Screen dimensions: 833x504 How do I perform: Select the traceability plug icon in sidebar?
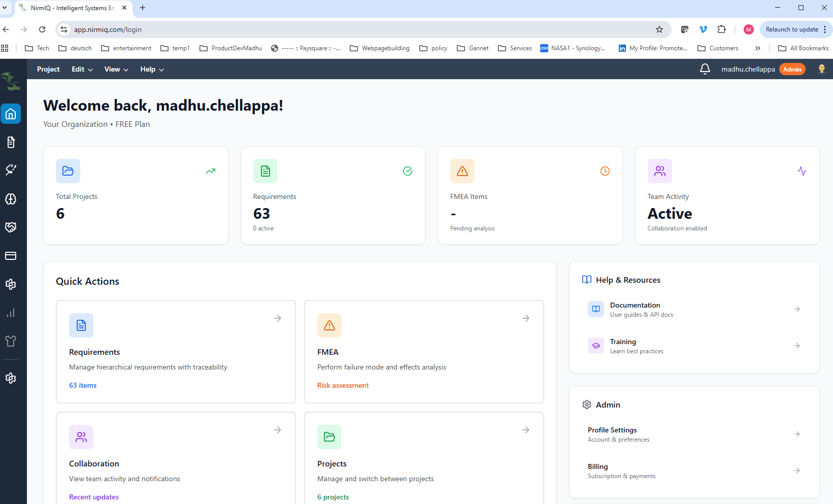coord(11,170)
